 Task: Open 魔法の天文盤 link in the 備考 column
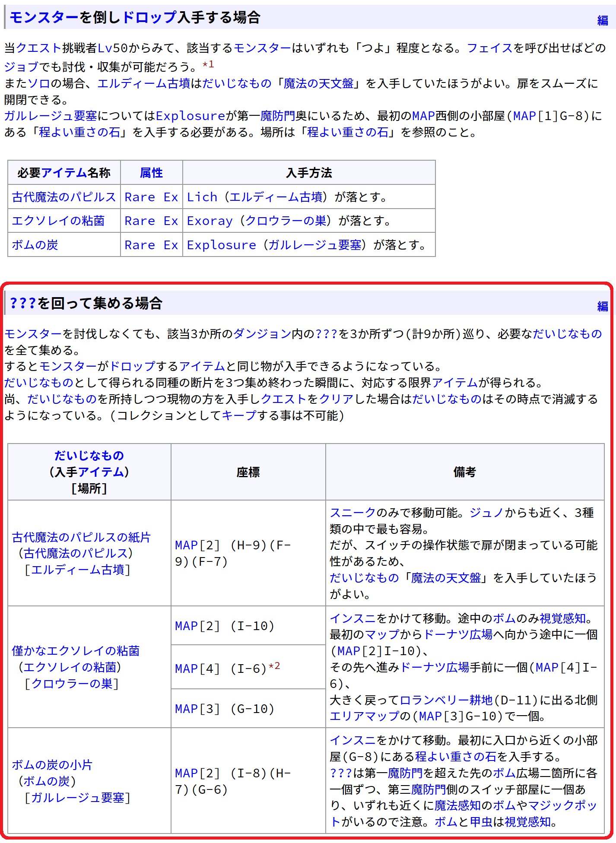click(446, 578)
